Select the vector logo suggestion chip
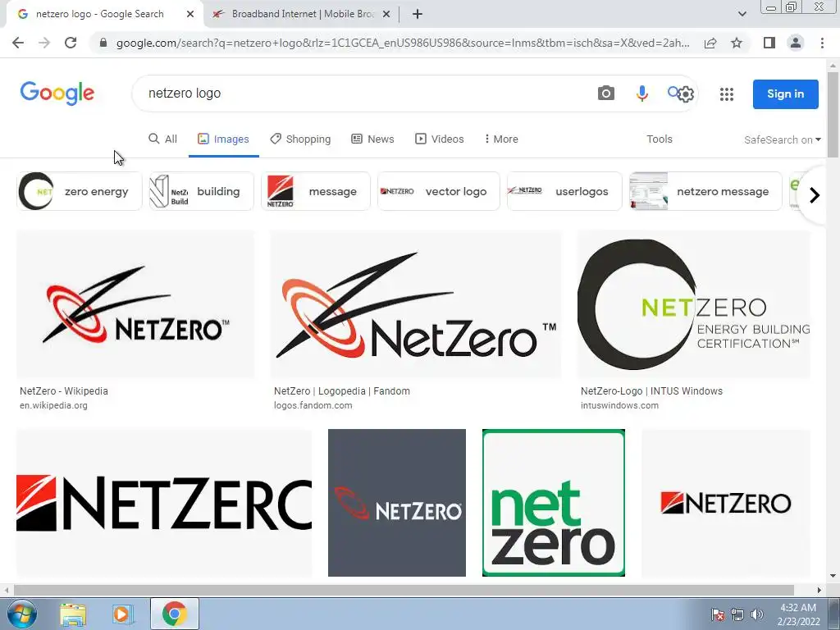Image resolution: width=840 pixels, height=630 pixels. 438,191
